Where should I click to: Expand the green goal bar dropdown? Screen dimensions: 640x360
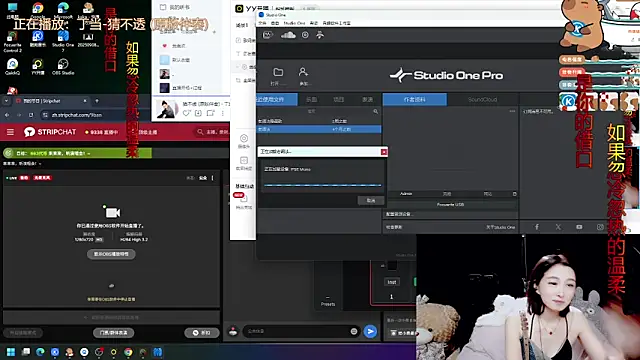pyautogui.click(x=89, y=153)
